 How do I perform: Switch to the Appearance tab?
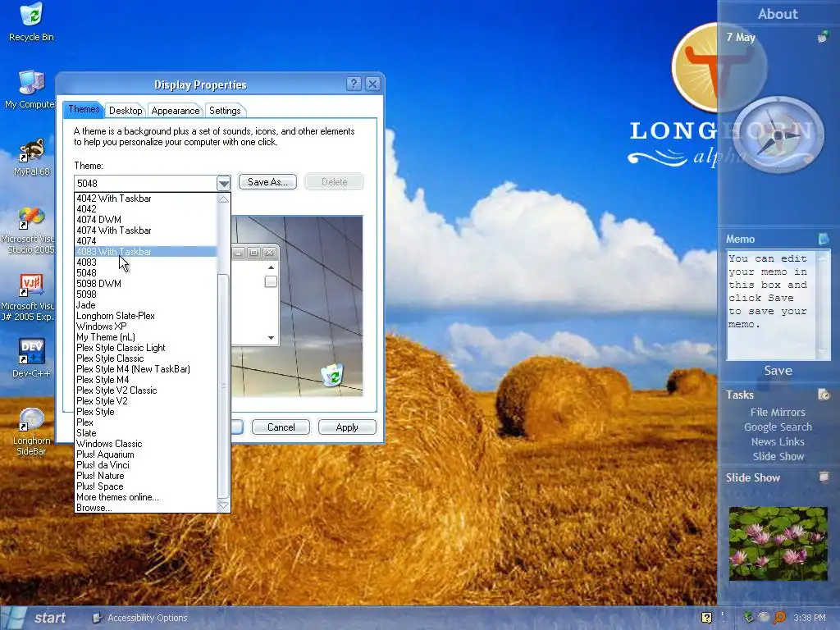[176, 111]
